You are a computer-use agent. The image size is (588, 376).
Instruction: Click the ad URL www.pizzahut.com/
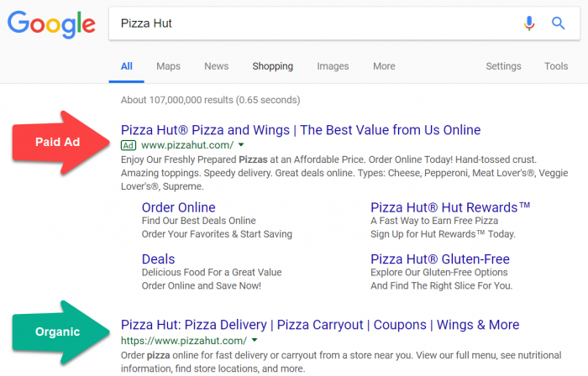tap(187, 145)
